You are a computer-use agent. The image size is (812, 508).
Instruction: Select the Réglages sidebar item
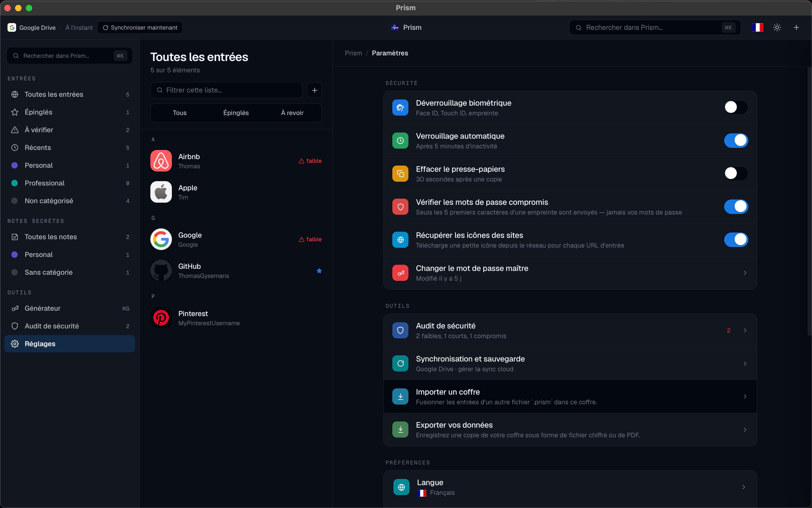tap(70, 344)
